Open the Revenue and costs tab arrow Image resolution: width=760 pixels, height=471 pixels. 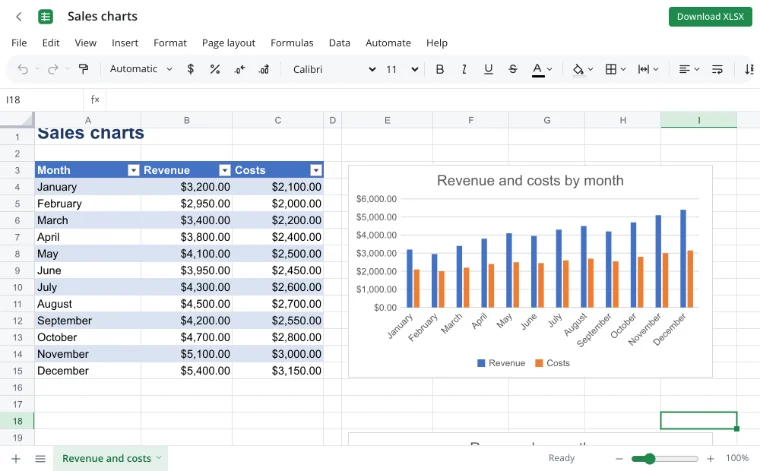click(x=159, y=458)
